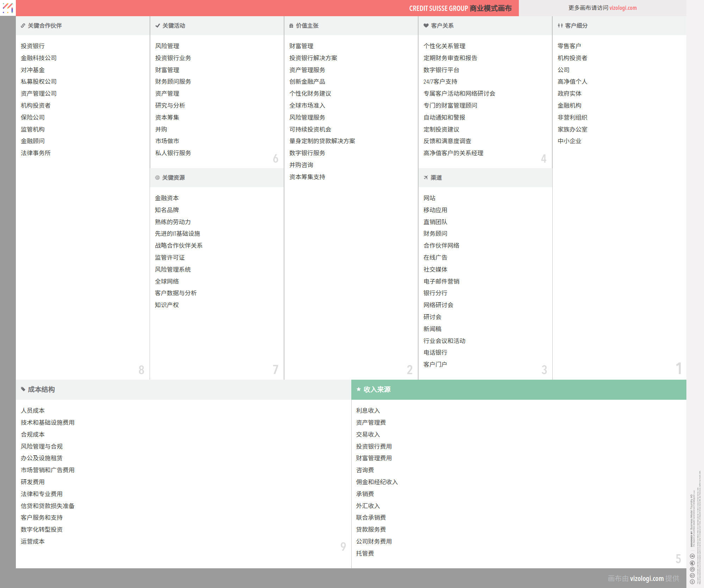Click the vizologi.com footer credit link
704x588 pixels.
click(x=647, y=578)
